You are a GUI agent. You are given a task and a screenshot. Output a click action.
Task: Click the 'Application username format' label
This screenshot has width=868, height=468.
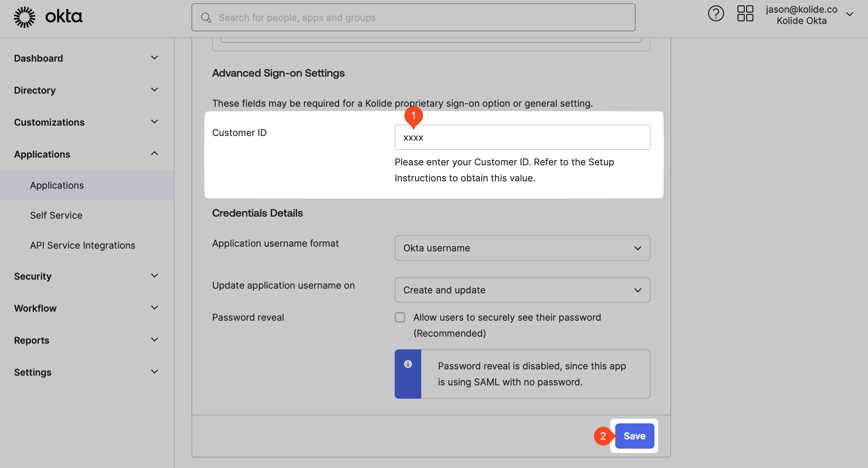pos(275,243)
